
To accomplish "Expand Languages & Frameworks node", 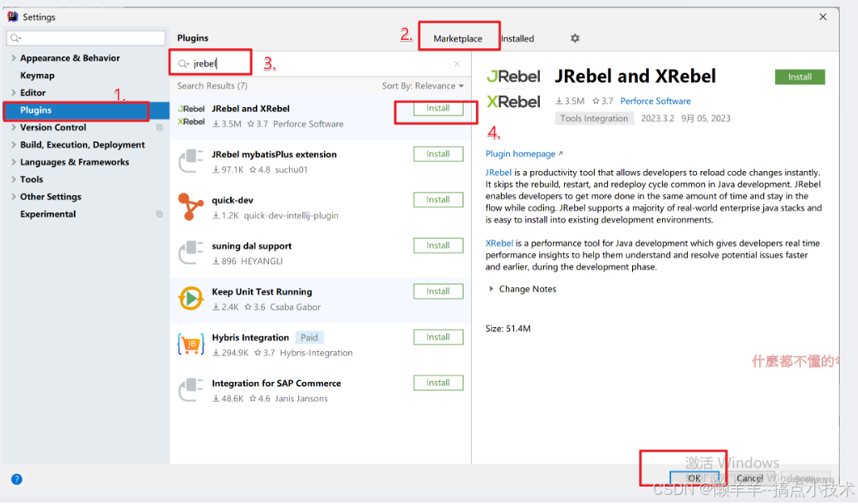I will pos(13,163).
